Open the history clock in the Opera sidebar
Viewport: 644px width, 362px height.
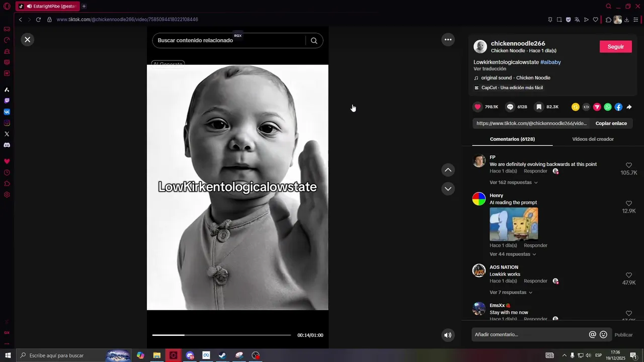pyautogui.click(x=7, y=172)
